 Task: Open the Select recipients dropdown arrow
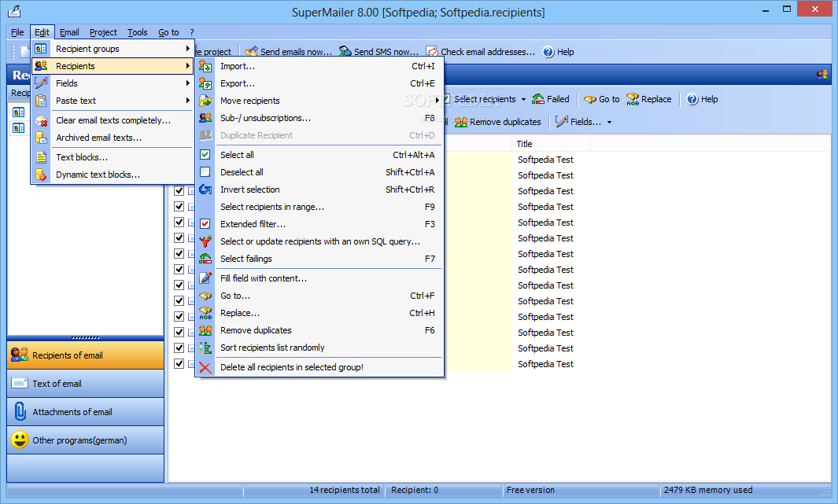(x=523, y=99)
